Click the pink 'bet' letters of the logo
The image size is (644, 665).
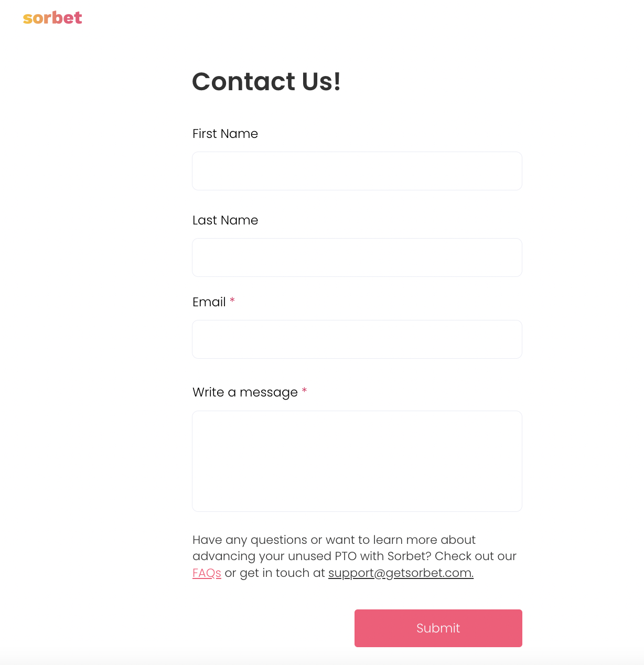(68, 17)
